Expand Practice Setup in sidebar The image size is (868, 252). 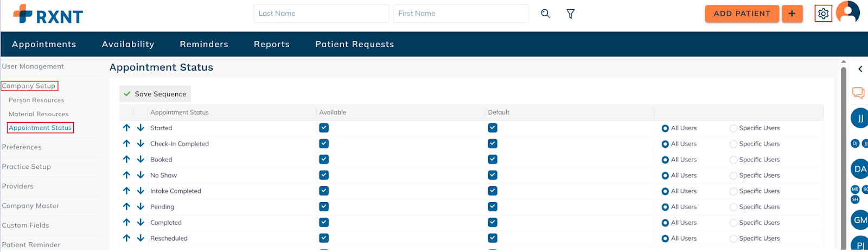(x=27, y=167)
